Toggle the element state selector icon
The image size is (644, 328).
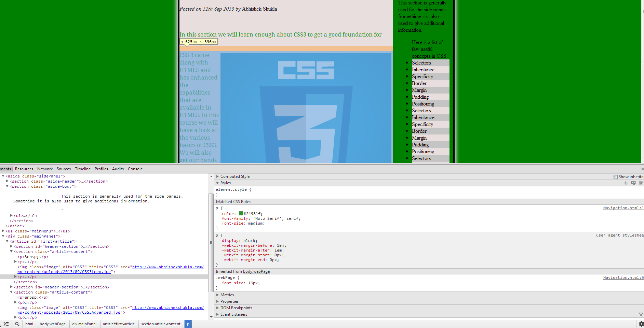pos(633,183)
